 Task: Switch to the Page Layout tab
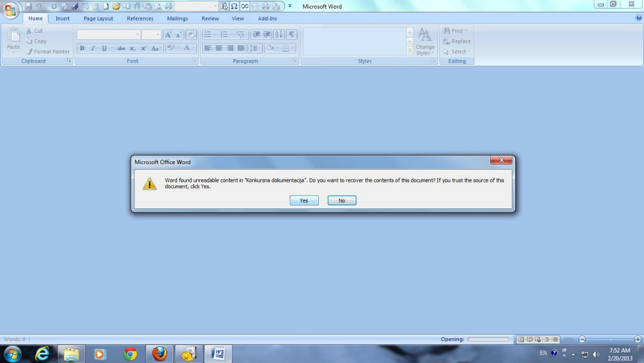[x=98, y=18]
